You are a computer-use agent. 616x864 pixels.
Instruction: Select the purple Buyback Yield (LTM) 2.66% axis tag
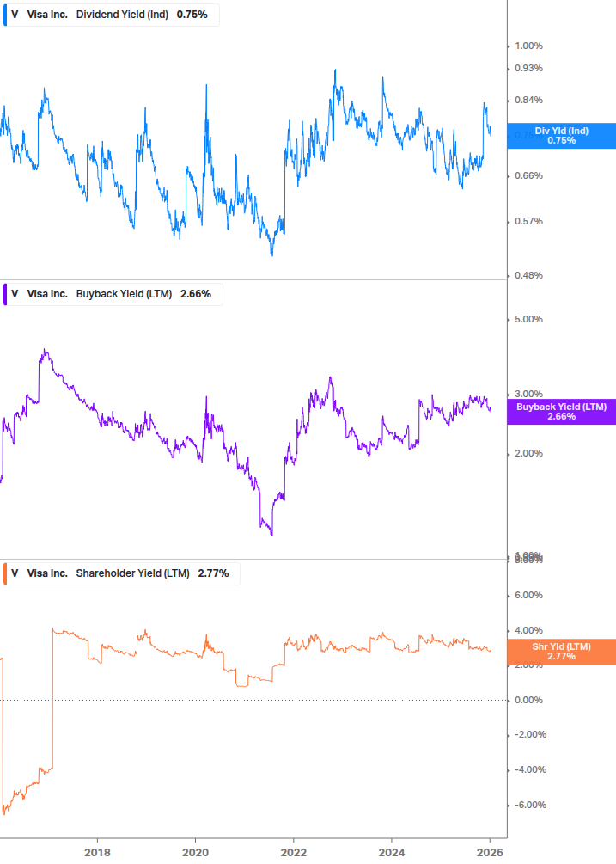[x=562, y=412]
